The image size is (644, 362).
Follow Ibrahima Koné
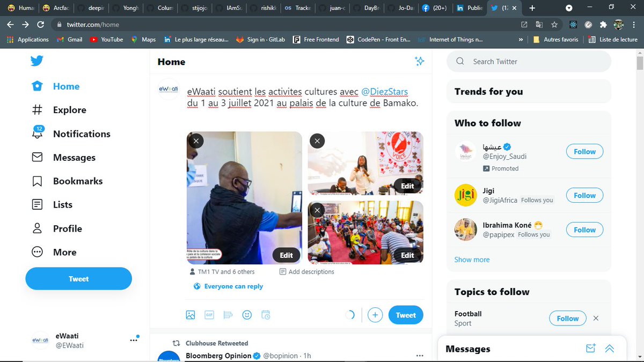pos(584,230)
